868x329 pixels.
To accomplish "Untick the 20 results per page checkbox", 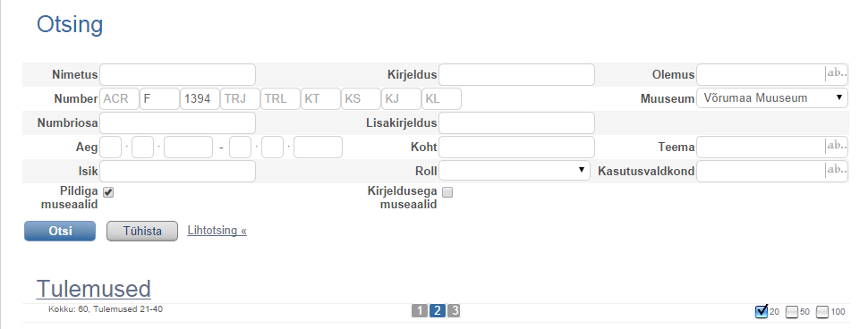I will pos(762,312).
